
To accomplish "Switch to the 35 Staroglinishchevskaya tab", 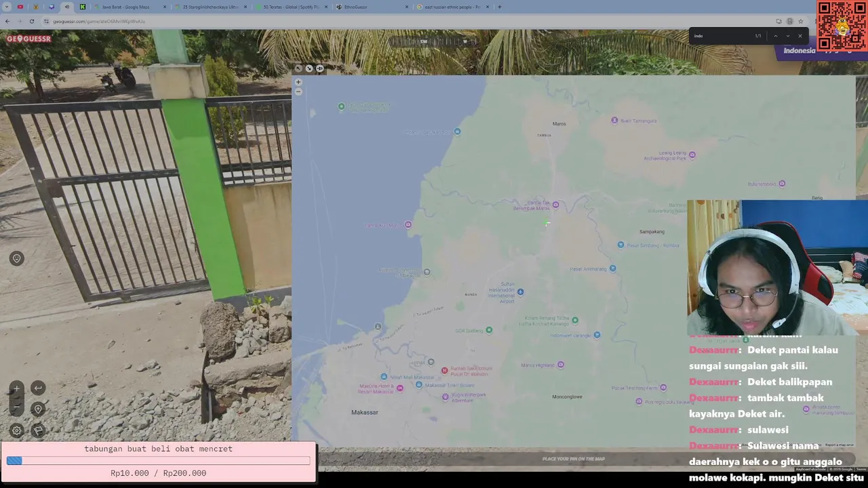I will pos(210,7).
